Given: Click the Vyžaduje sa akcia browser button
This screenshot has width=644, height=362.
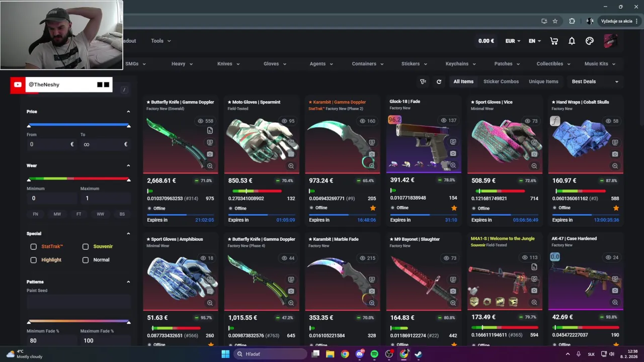Looking at the screenshot, I should tap(619, 21).
